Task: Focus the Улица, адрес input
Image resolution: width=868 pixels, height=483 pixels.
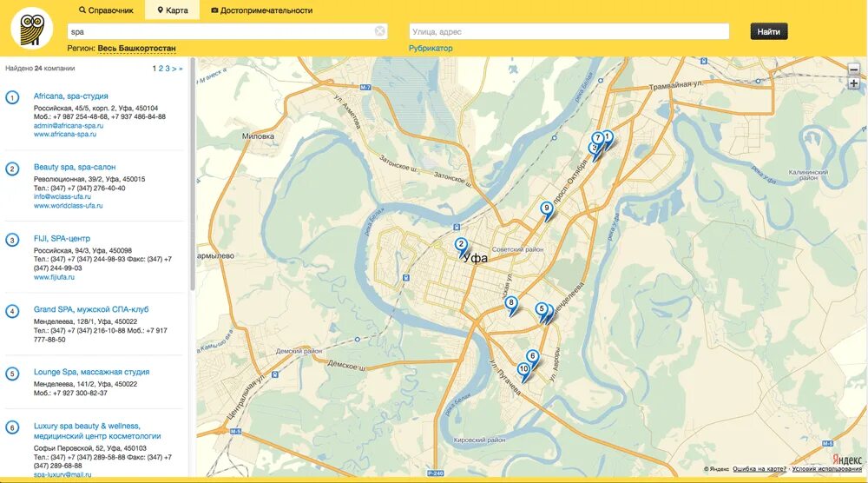Action: click(569, 31)
